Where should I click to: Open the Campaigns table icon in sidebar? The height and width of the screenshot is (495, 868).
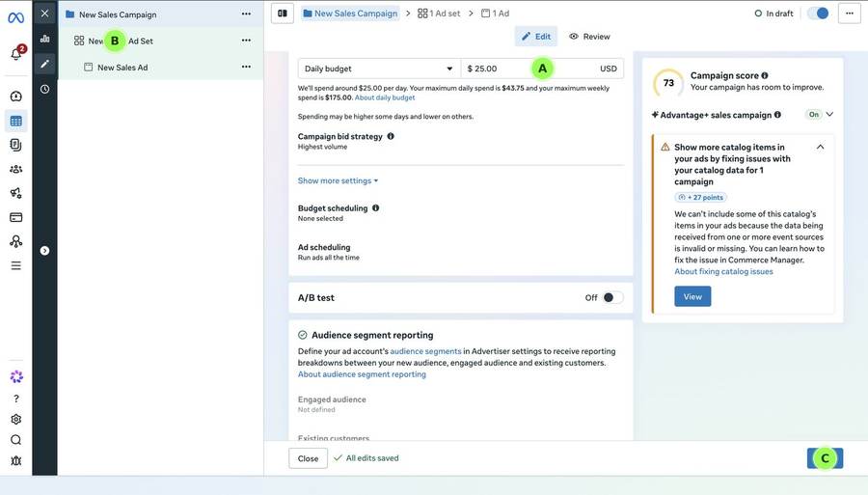click(16, 121)
